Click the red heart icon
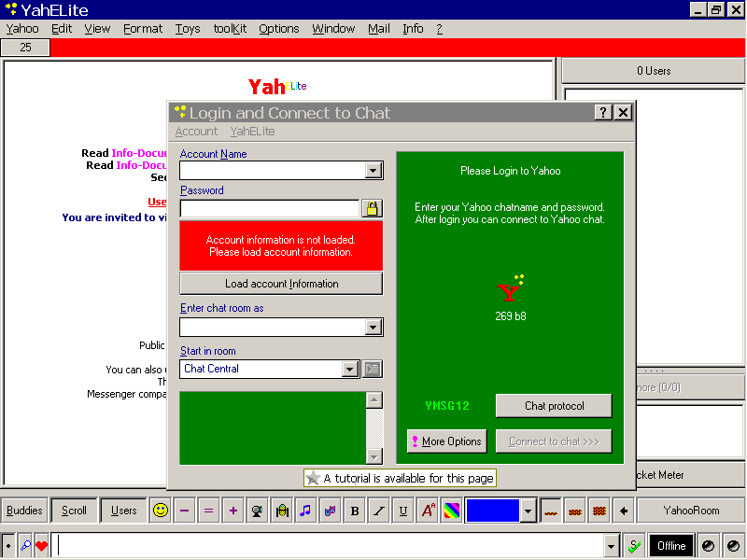747x560 pixels. 42,546
